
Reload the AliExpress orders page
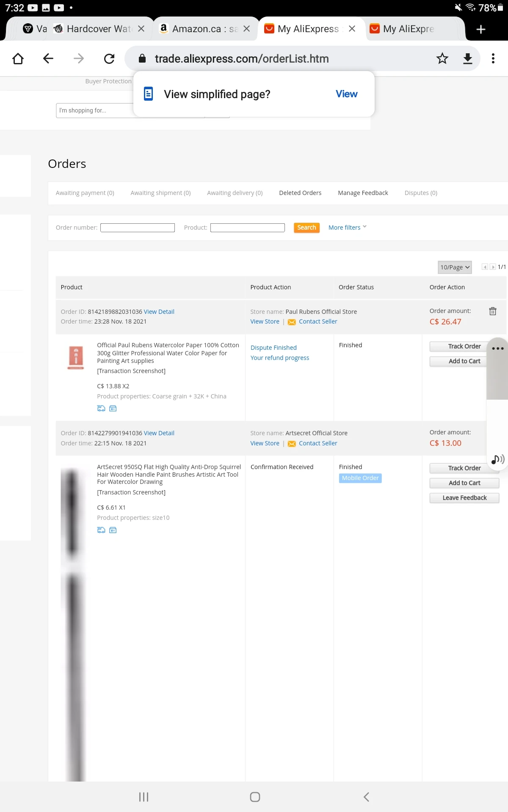coord(109,58)
